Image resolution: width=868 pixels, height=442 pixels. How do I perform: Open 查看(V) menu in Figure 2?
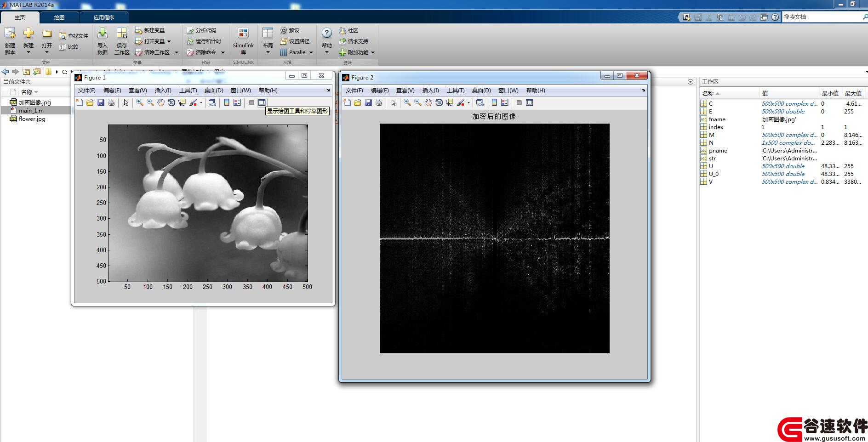coord(405,91)
